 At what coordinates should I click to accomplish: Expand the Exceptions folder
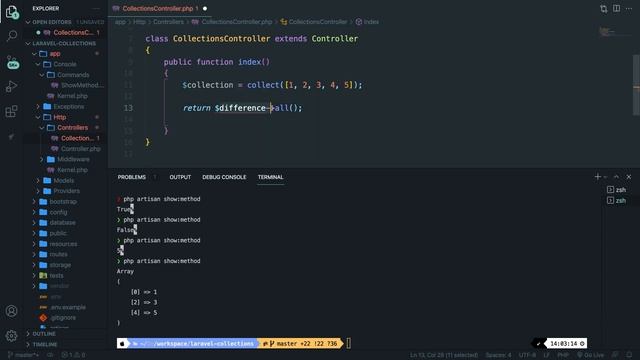[x=38, y=107]
